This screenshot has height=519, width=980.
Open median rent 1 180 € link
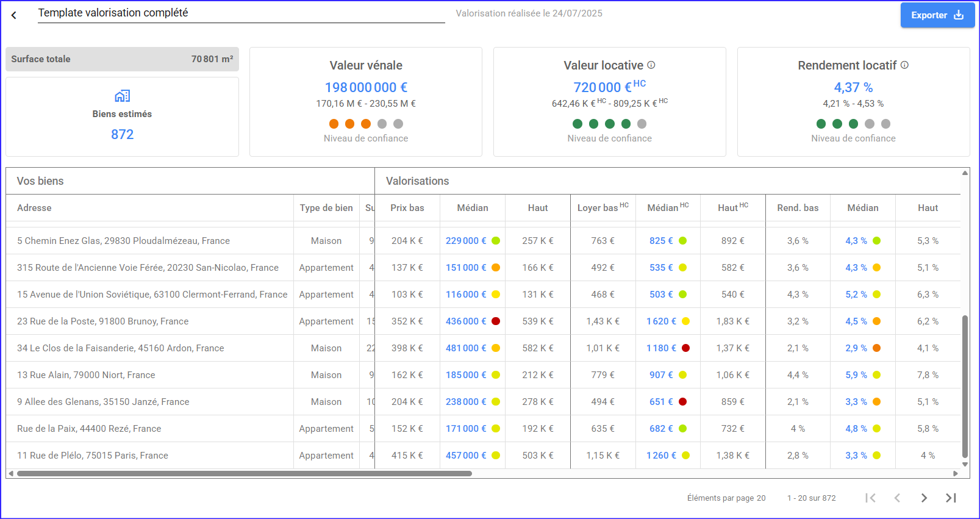[x=661, y=348]
